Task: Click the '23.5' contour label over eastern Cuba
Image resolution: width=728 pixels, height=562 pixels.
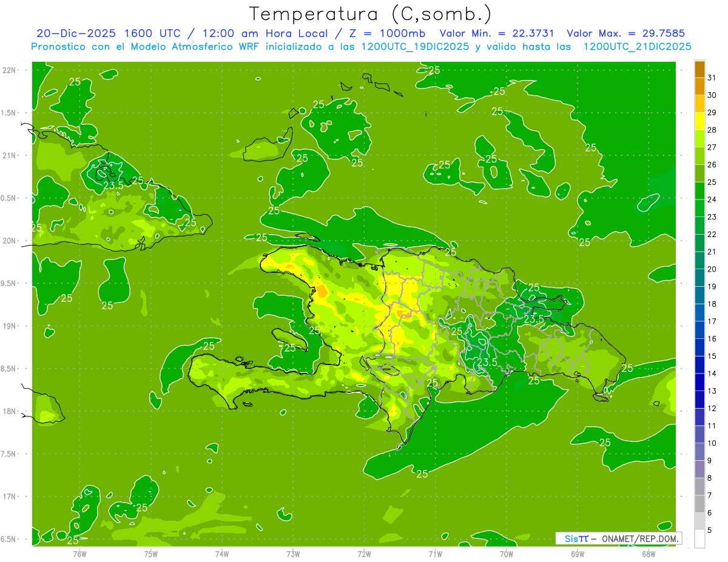Action: pyautogui.click(x=113, y=186)
